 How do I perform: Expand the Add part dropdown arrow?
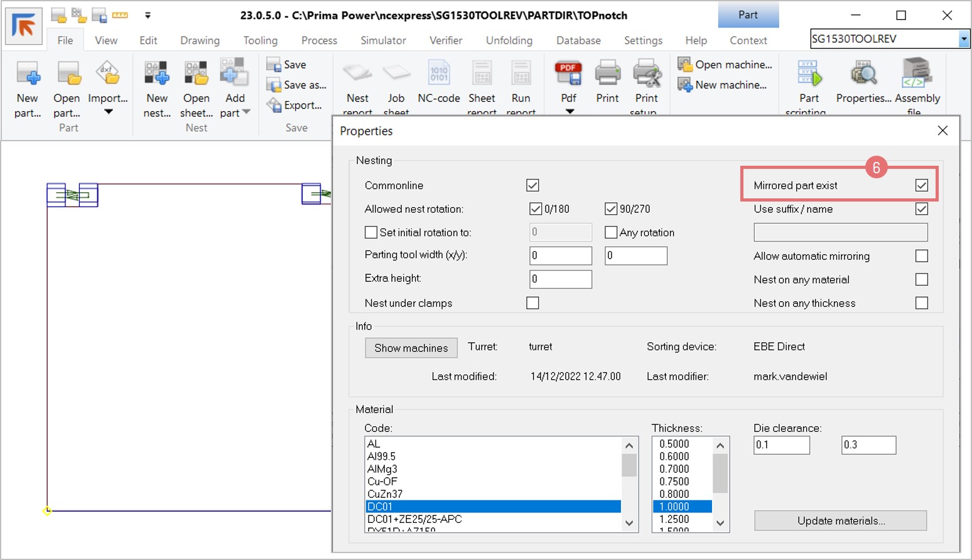click(x=246, y=112)
